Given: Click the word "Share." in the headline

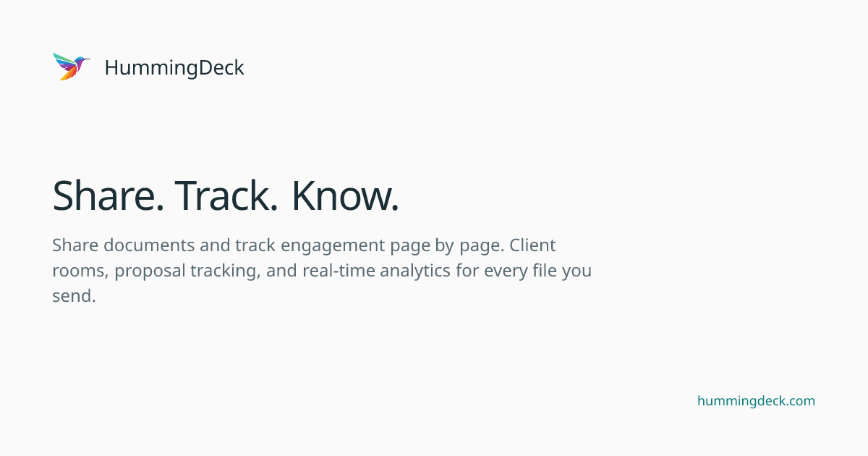Looking at the screenshot, I should (108, 196).
